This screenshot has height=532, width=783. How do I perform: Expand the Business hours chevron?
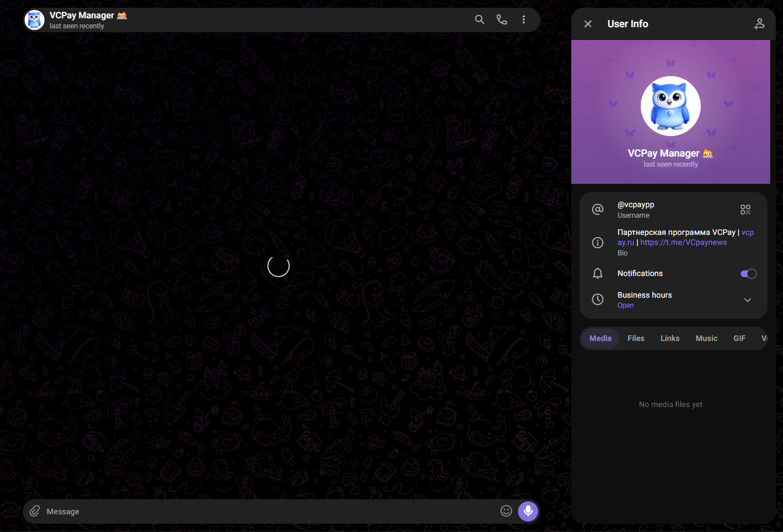tap(747, 300)
